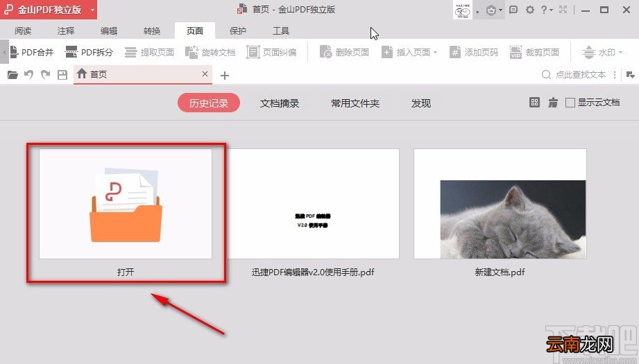Click the 迅捷PDF编辑器v2.0使用手册.pdf file name
Viewport: 639px width, 364px height.
coord(313,272)
